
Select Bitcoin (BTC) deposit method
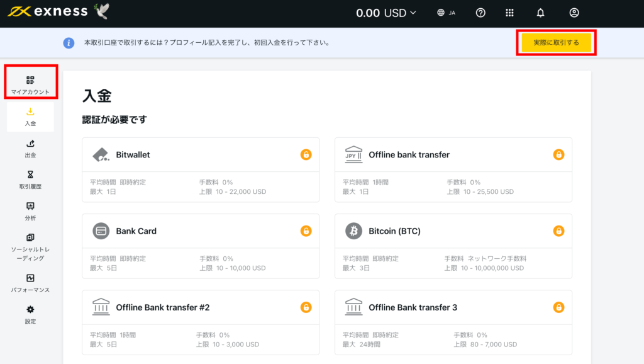point(453,246)
